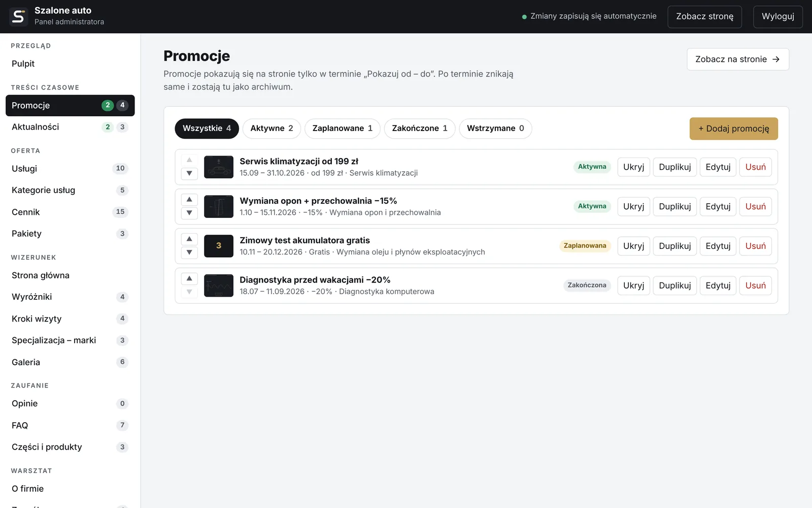Screen dimensions: 812x508
Task: Click the Zobacz stronę header button
Action: [704, 17]
